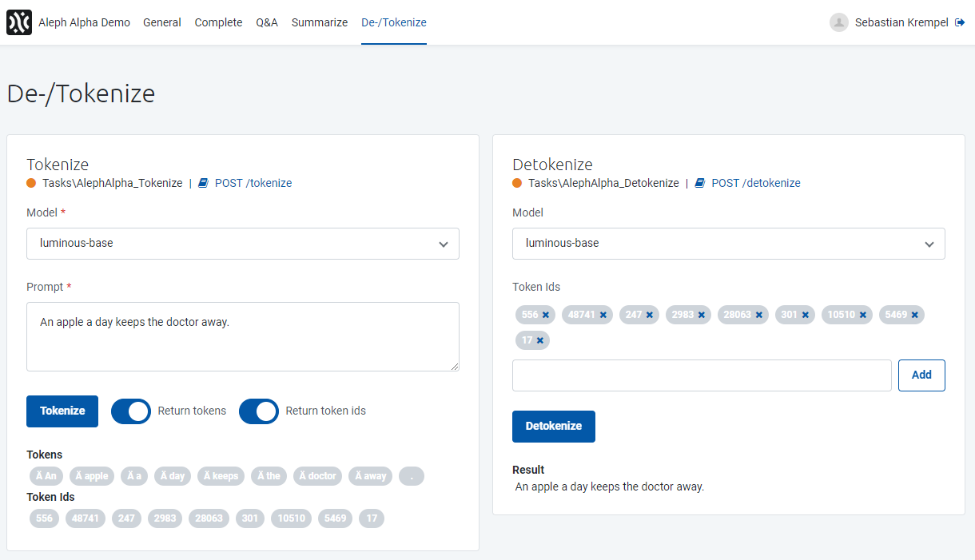Remove token id 48741 from Detokenize list

point(603,315)
